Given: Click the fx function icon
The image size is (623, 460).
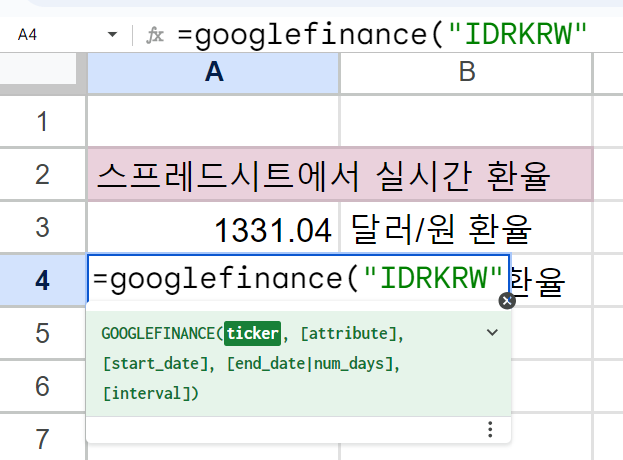Looking at the screenshot, I should click(x=155, y=35).
